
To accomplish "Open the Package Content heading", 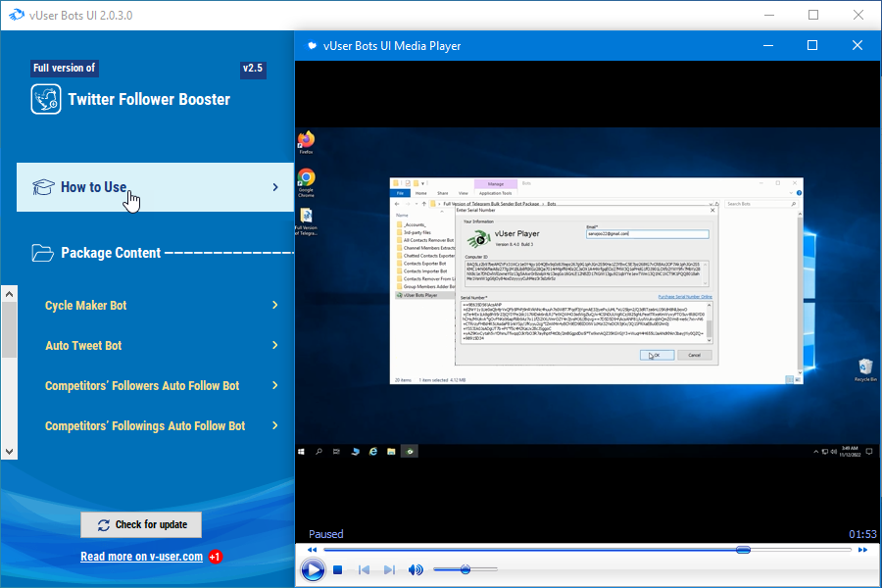I will [x=111, y=253].
